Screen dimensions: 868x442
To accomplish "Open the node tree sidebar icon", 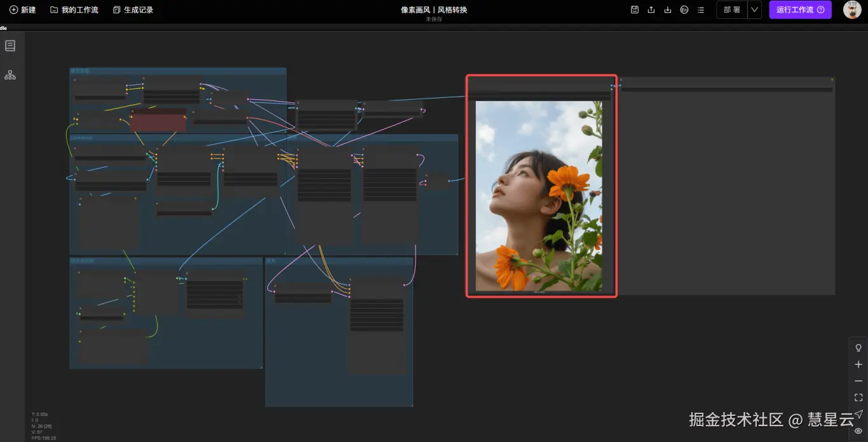I will point(10,75).
